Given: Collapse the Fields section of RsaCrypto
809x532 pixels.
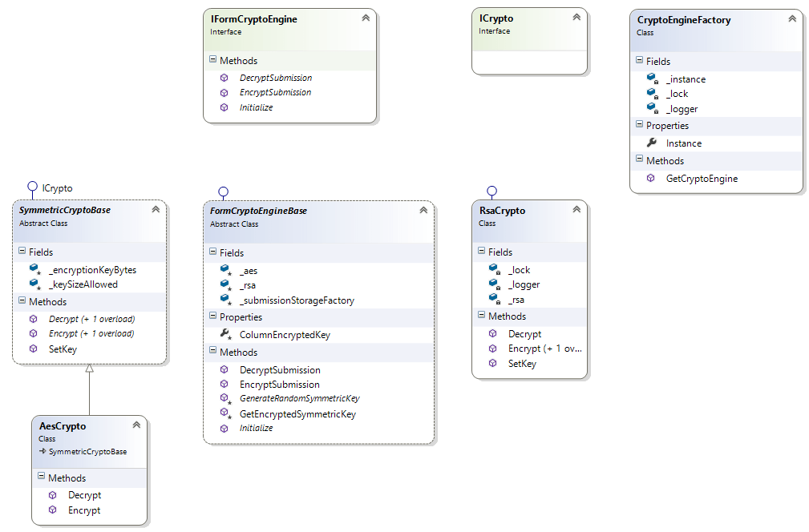Looking at the screenshot, I should point(483,251).
